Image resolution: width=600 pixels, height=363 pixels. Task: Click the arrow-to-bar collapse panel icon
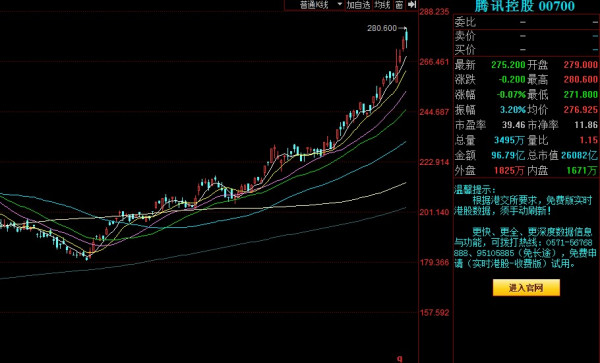412,5
